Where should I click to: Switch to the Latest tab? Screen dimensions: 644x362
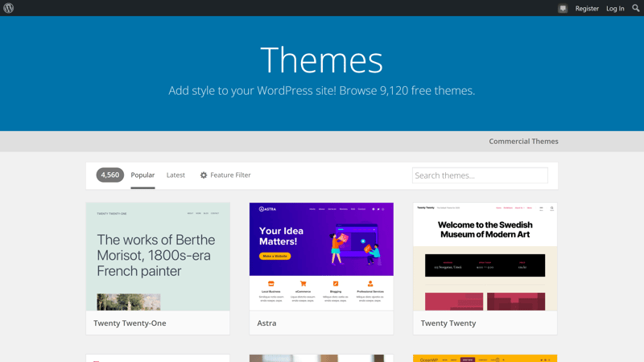pos(175,175)
